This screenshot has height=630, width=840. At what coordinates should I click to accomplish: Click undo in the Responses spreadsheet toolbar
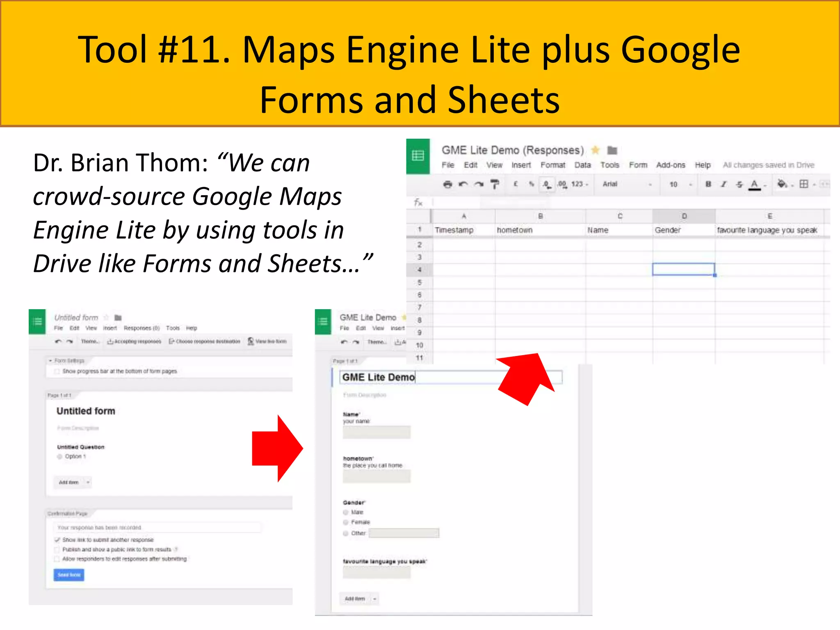point(463,184)
